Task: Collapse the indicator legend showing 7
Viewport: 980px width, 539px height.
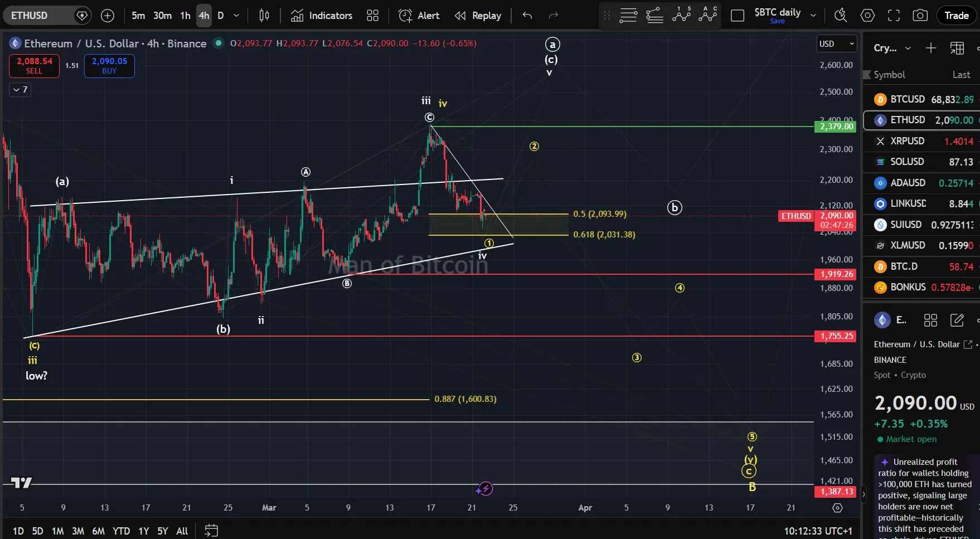Action: pos(20,90)
